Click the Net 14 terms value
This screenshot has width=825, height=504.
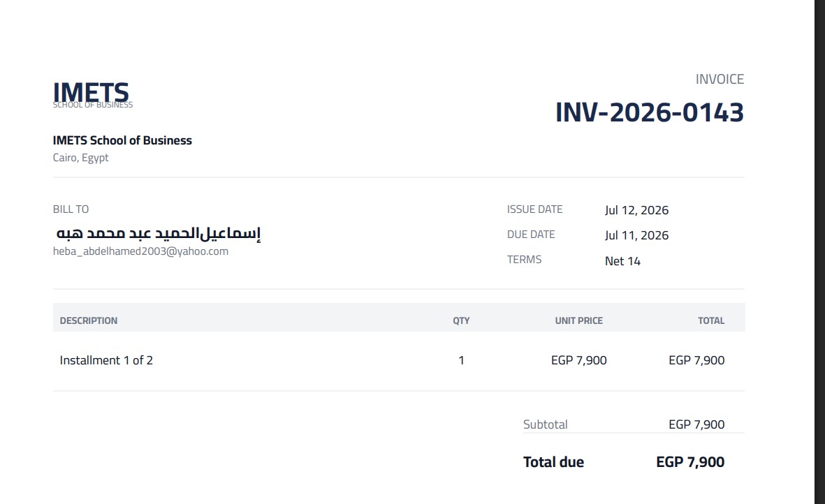click(x=622, y=261)
